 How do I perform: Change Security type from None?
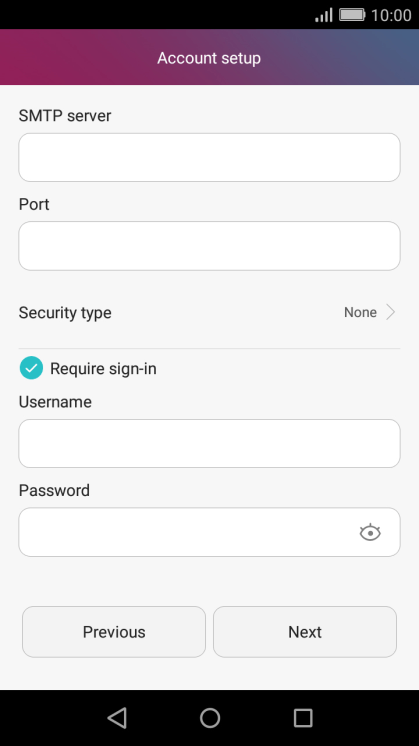[360, 313]
